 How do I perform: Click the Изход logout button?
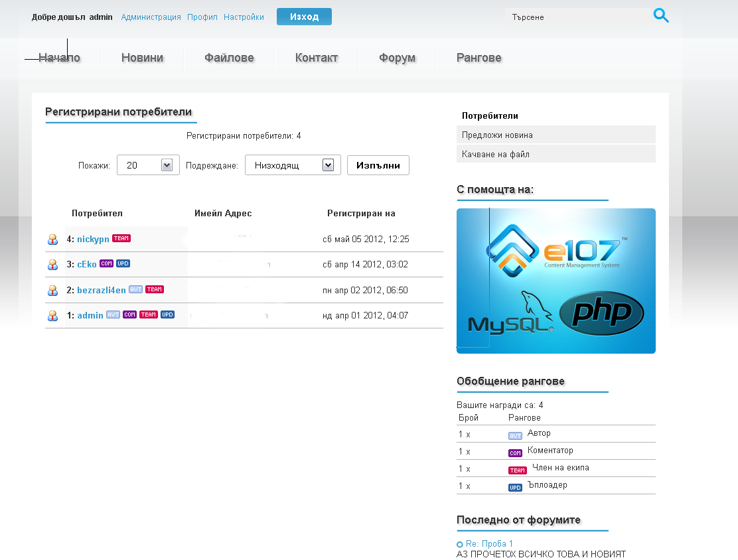304,16
